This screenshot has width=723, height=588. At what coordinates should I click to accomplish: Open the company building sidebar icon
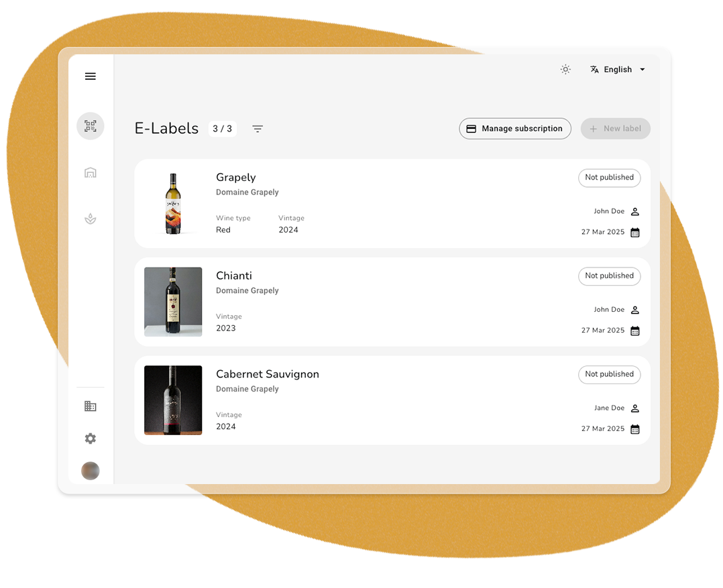pyautogui.click(x=91, y=406)
